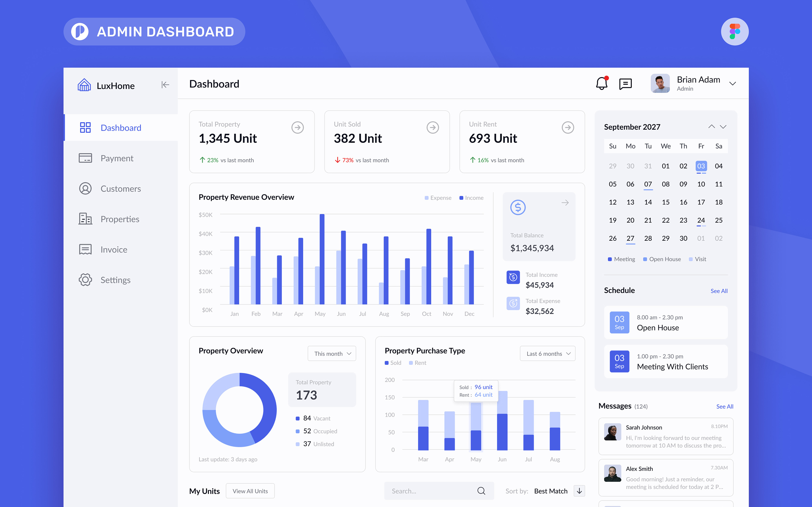Screen dimensions: 812x507
Task: Go to Payment in sidebar
Action: (117, 158)
